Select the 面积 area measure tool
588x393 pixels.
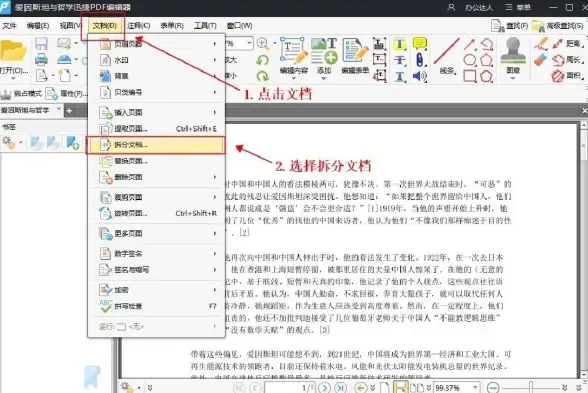point(567,76)
